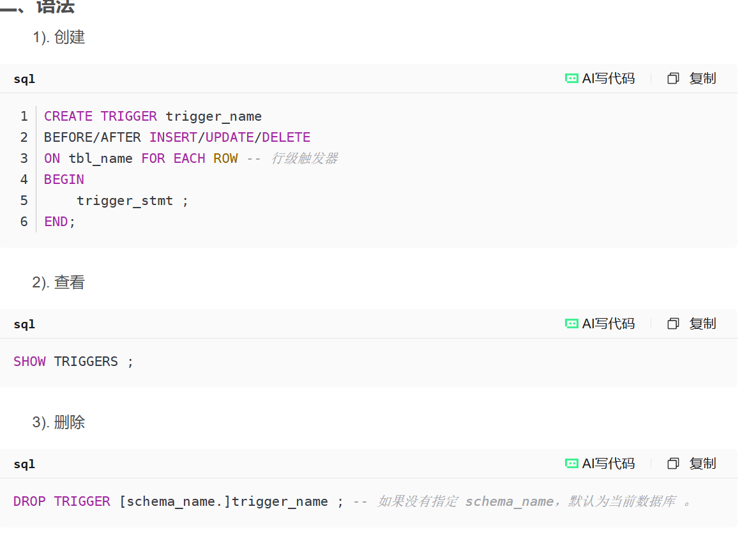Screen dimensions: 756x548
Task: Click the AI写代码 icon in the CREATE TRIGGER block
Action: tap(571, 78)
